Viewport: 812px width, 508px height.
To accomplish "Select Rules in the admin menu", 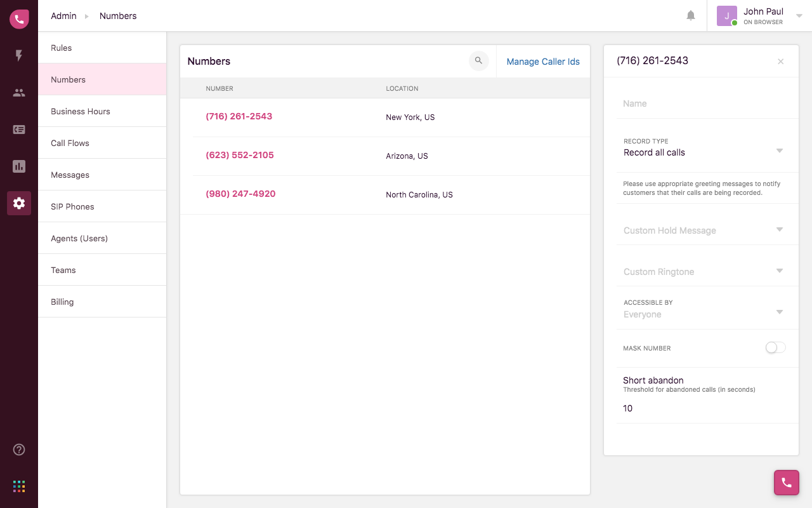I will (x=102, y=48).
